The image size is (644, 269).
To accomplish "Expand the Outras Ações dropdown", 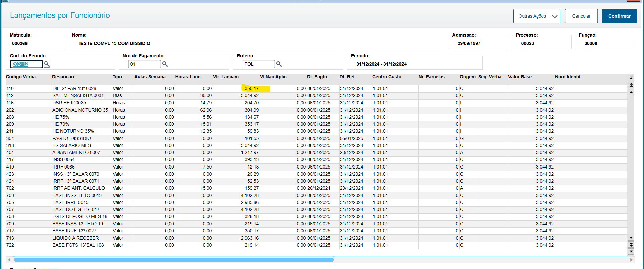I will click(536, 16).
